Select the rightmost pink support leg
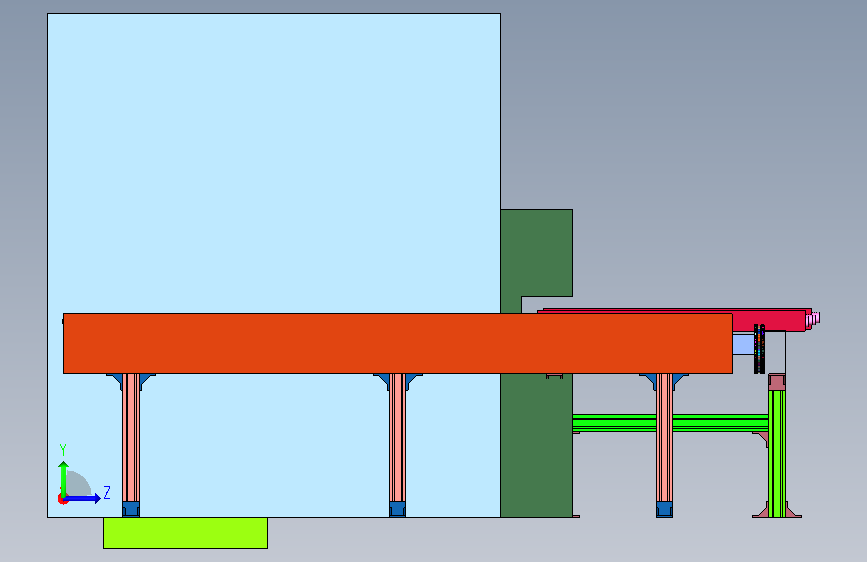This screenshot has width=867, height=562. click(665, 438)
